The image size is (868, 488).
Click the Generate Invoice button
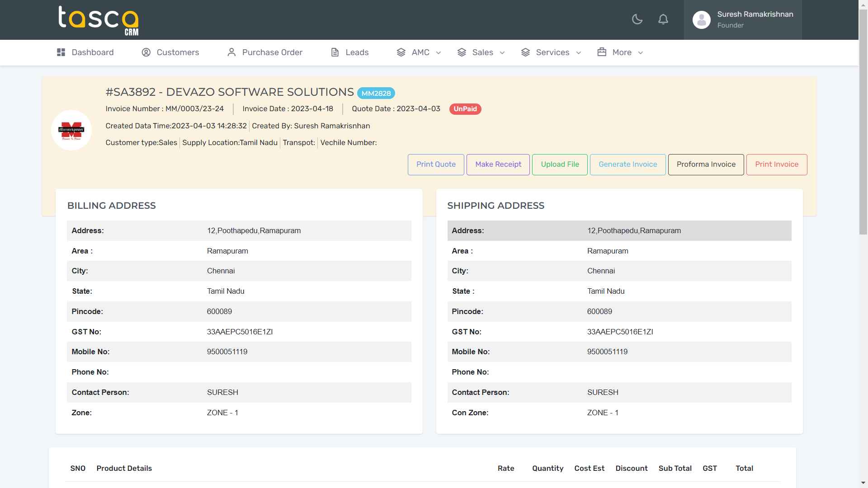(x=628, y=164)
